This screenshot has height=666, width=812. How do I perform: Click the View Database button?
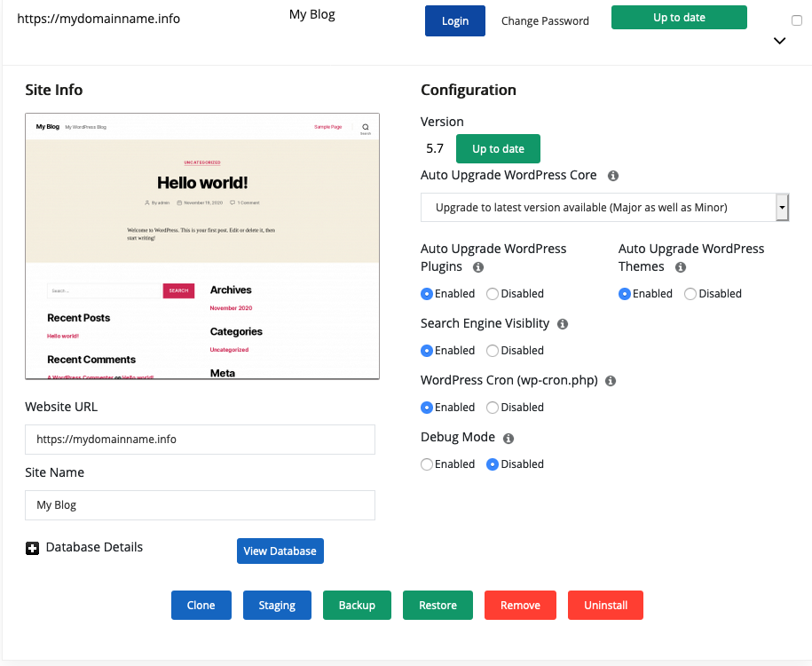[x=280, y=551]
